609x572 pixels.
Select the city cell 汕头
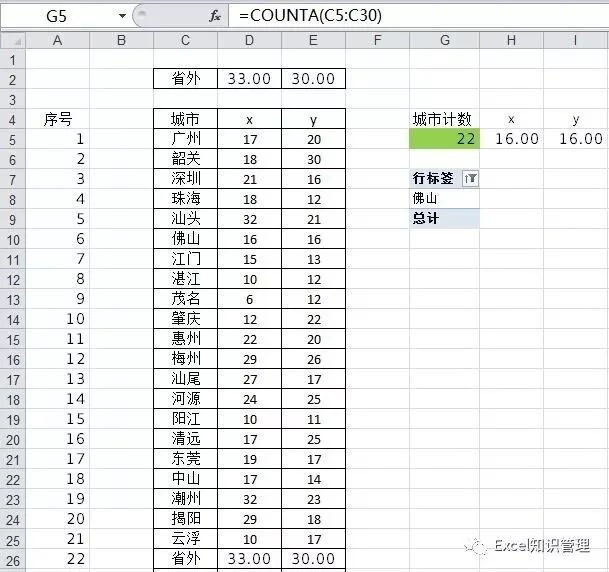pyautogui.click(x=185, y=219)
